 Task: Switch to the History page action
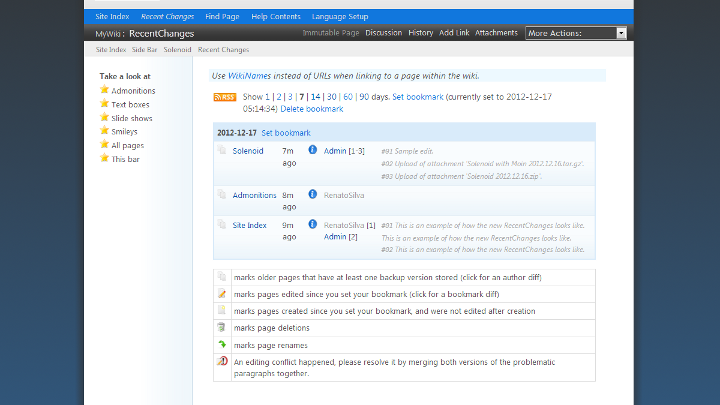pyautogui.click(x=421, y=33)
